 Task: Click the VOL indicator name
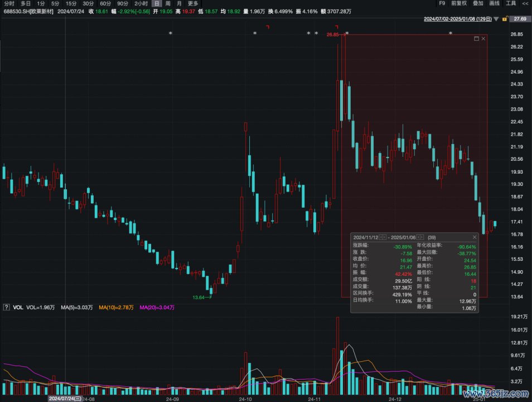click(18, 308)
